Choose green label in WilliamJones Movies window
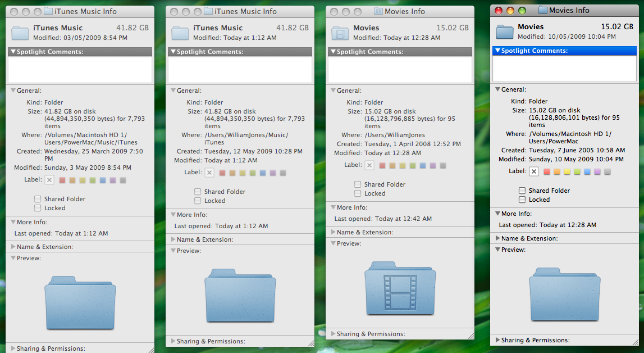 [412, 166]
